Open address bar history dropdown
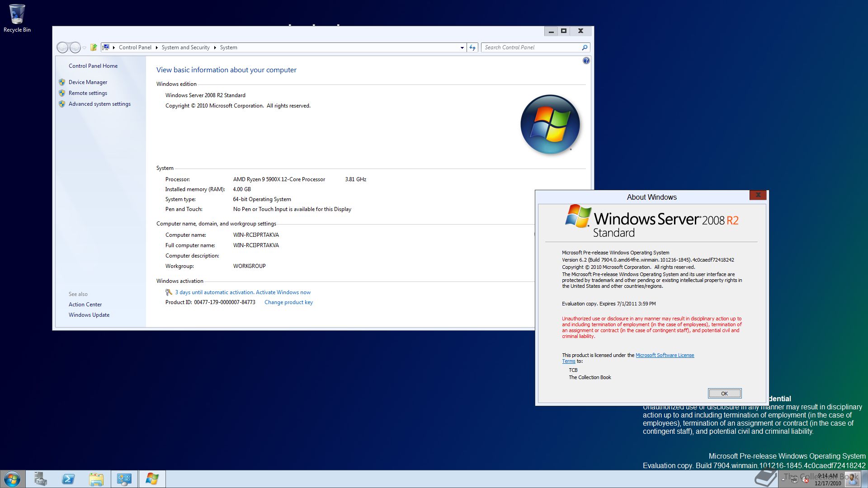Screen dimensions: 868x488 462,47
